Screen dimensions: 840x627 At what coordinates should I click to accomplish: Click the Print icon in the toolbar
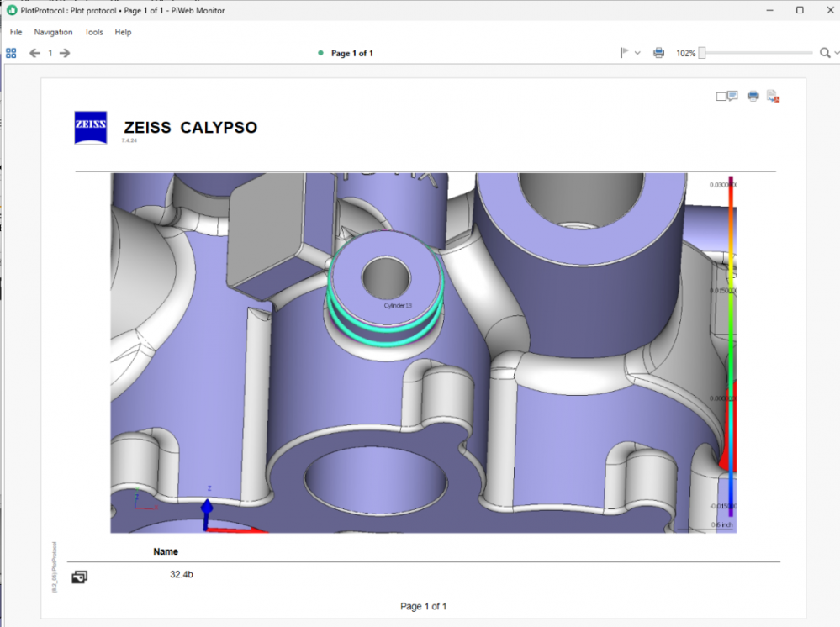point(658,52)
